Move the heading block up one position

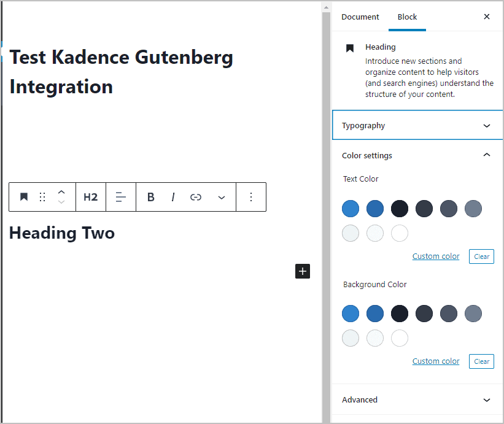pos(61,191)
